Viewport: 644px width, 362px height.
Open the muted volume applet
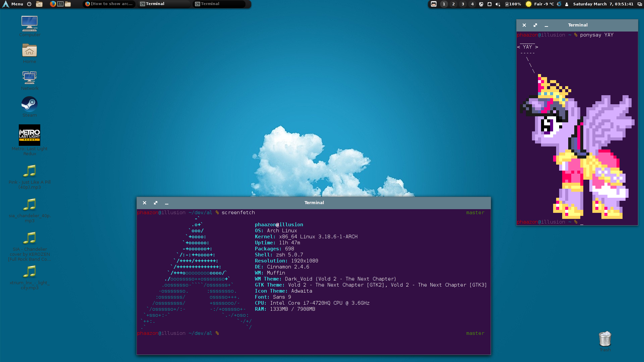498,4
